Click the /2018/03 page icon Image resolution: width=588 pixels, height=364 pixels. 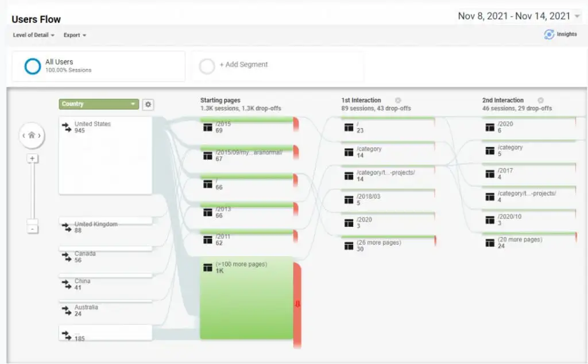point(349,200)
